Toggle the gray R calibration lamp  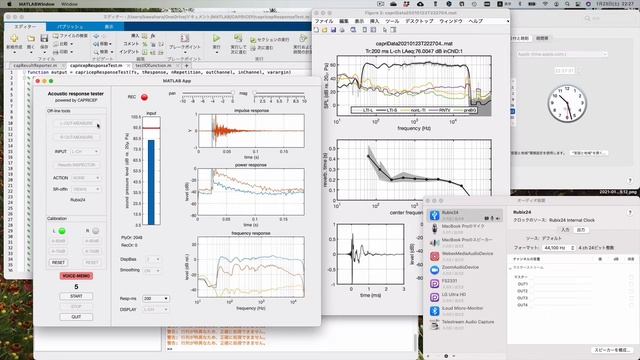point(96,231)
